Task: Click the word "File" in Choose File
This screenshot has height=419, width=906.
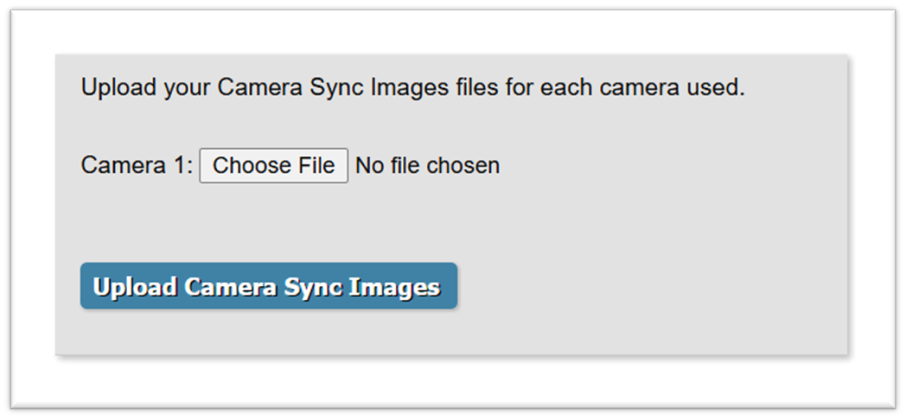Action: 314,166
